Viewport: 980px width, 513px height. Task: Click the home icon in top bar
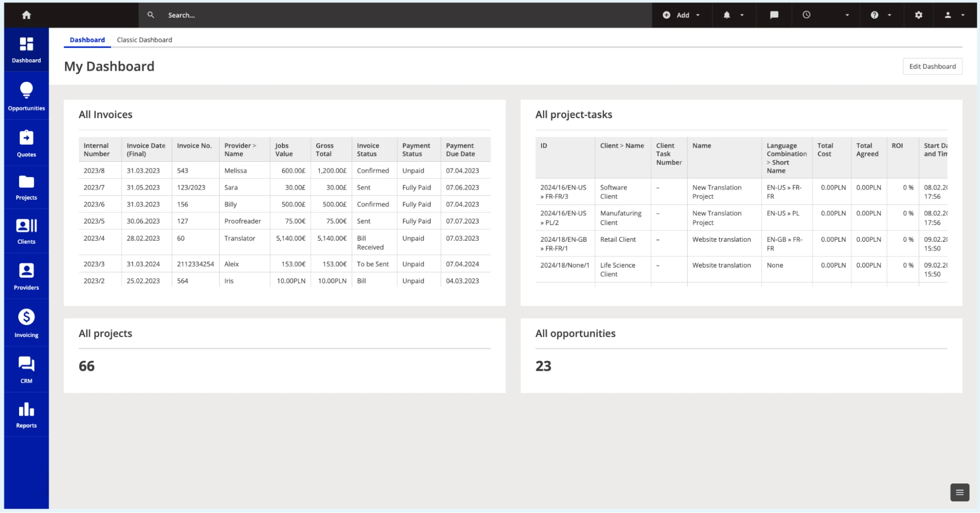point(26,15)
